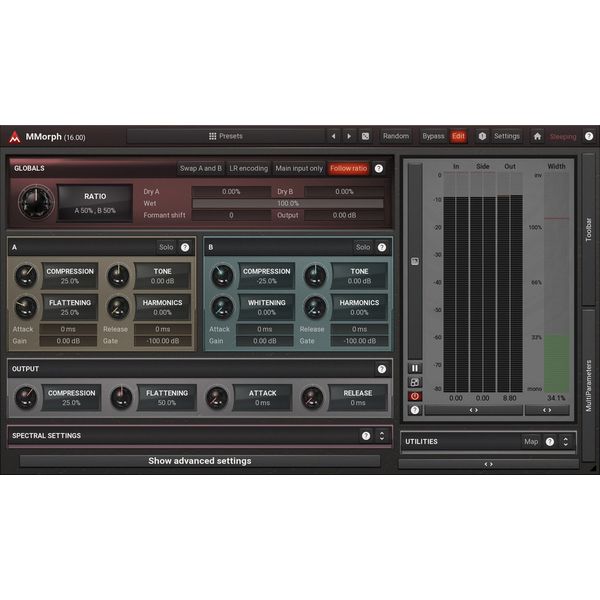
Task: Click Show advanced settings button
Action: click(x=200, y=461)
